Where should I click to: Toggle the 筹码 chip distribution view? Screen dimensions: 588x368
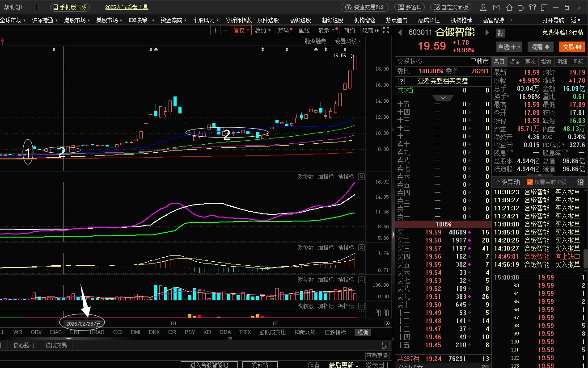click(x=285, y=30)
